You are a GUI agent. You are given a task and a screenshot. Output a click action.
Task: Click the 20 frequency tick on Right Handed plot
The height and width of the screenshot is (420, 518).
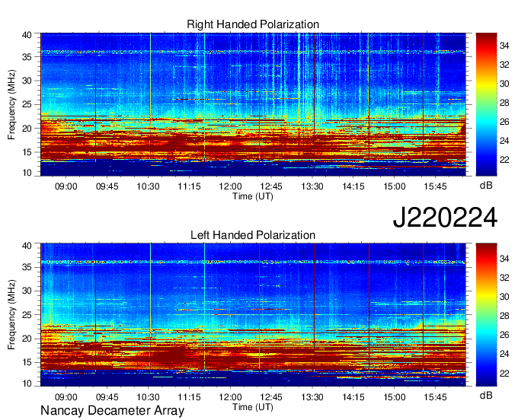27,129
